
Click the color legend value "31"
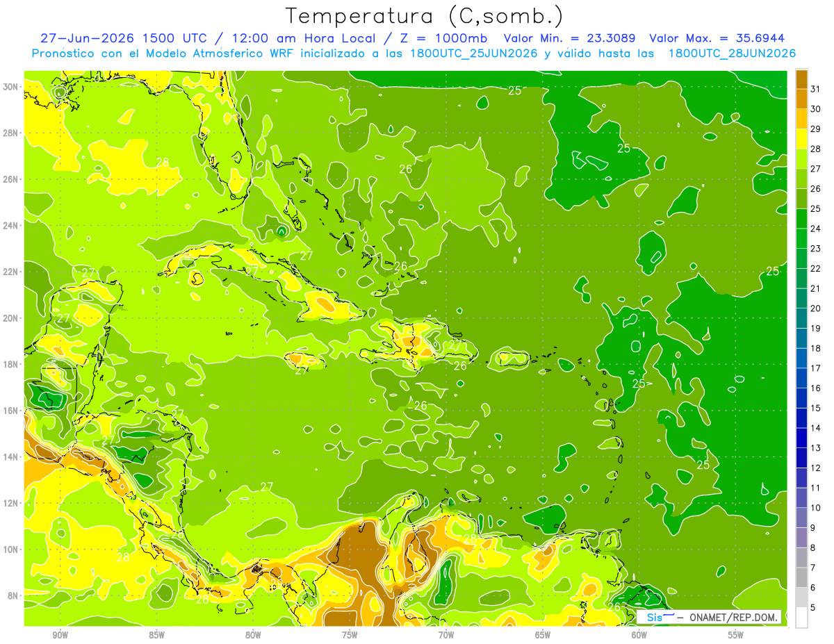[x=816, y=89]
